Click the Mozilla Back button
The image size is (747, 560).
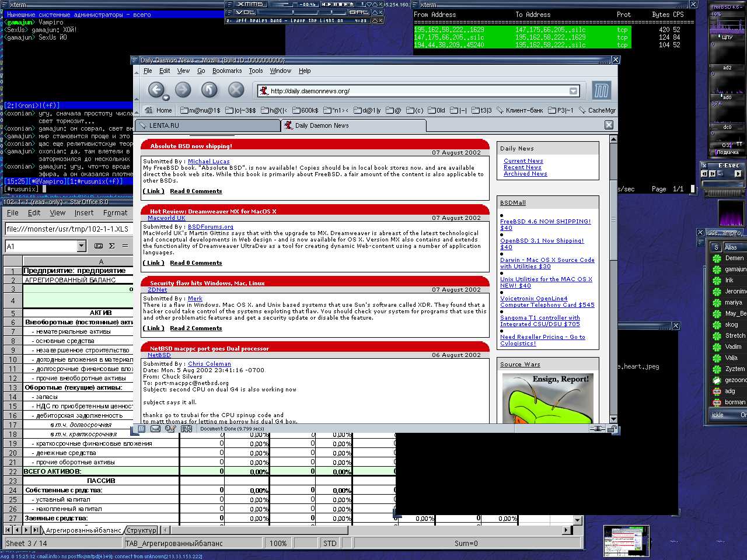pos(156,90)
